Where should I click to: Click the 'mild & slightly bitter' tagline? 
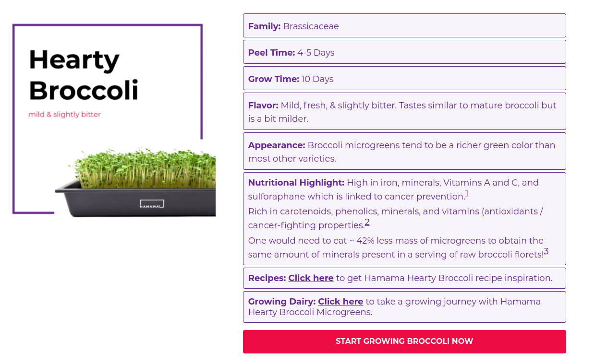click(x=64, y=115)
